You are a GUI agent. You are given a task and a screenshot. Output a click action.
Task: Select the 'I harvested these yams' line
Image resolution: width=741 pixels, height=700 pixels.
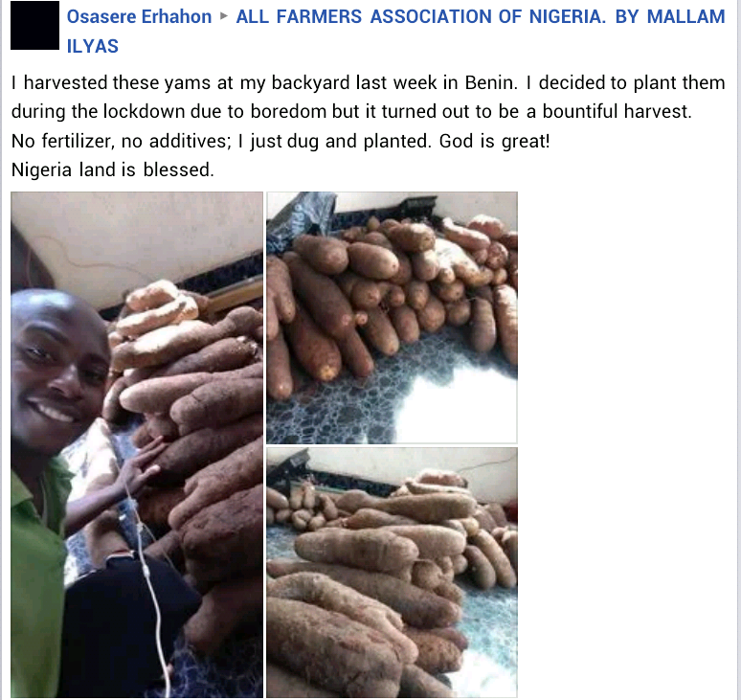click(x=369, y=82)
